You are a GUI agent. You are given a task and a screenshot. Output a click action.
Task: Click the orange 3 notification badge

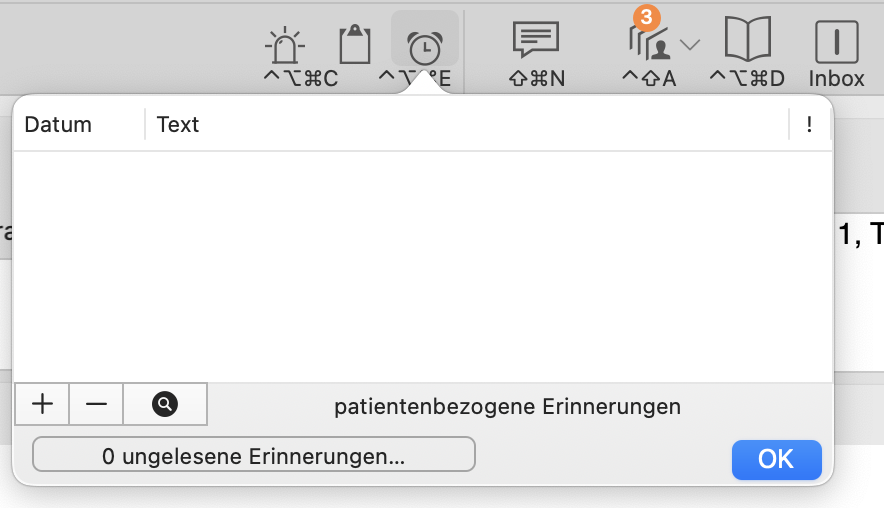click(647, 17)
